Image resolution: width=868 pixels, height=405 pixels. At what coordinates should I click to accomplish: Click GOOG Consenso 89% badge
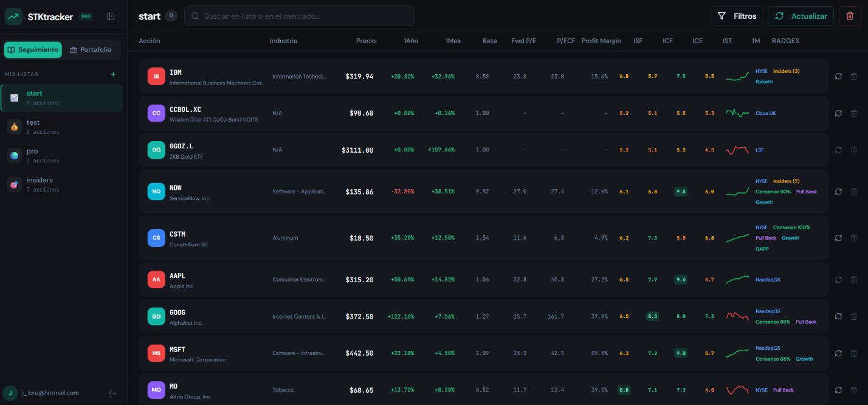[773, 322]
